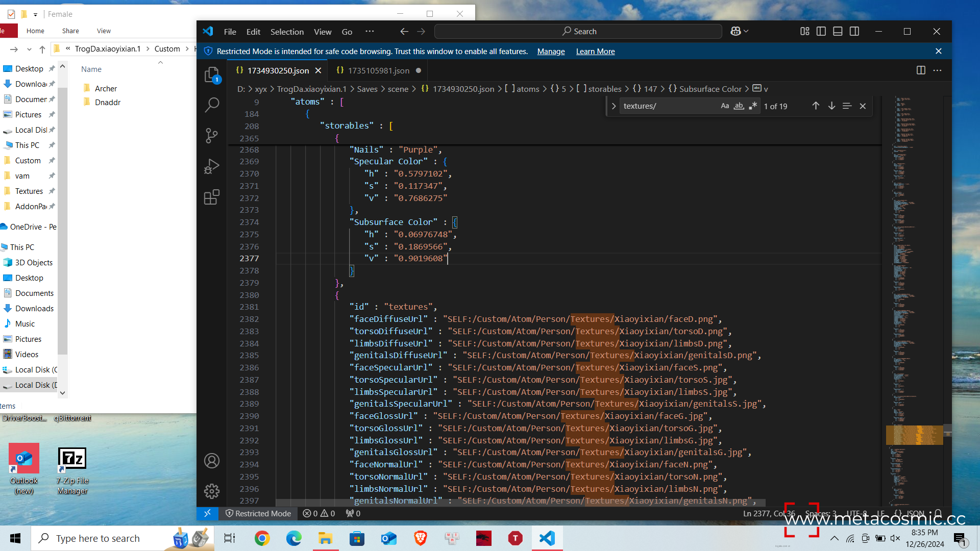Click the editor minimap highlighted region
Image resolution: width=980 pixels, height=551 pixels.
[915, 435]
